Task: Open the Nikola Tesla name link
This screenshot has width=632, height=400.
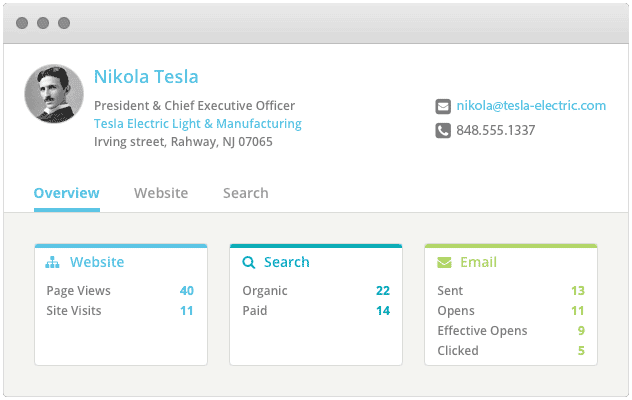Action: point(146,77)
